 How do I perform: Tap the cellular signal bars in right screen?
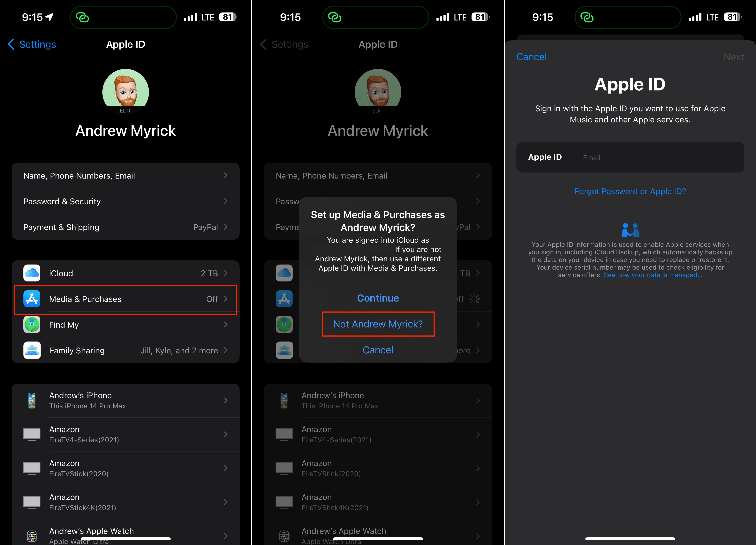[x=695, y=17]
